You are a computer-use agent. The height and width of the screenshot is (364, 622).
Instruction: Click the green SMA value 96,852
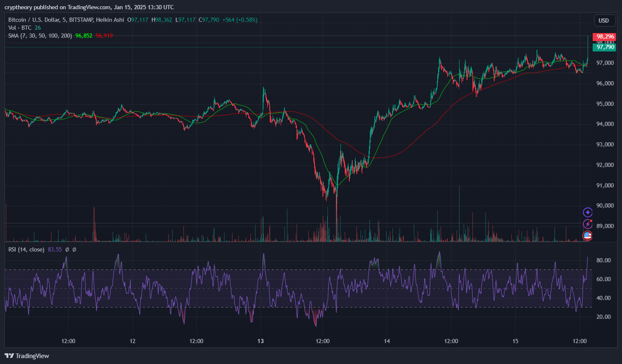(x=84, y=36)
